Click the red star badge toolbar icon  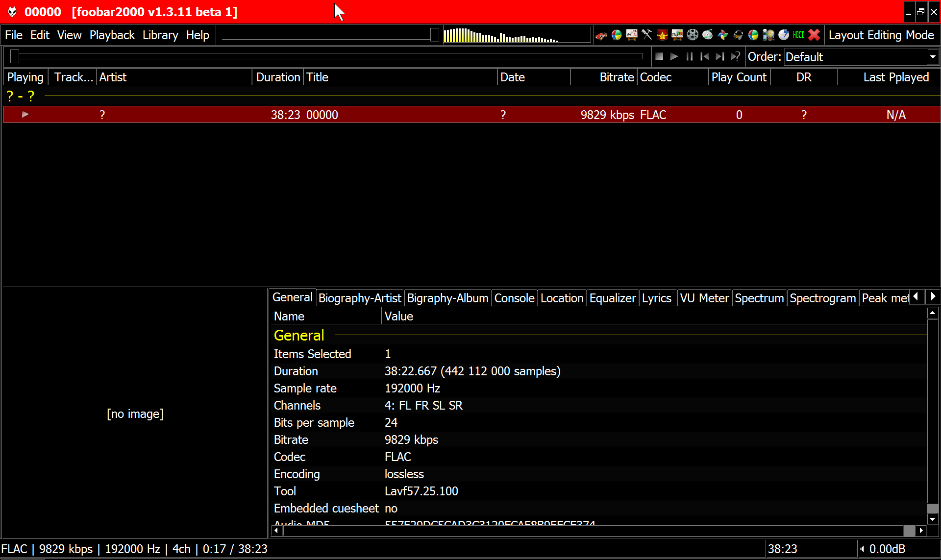(662, 35)
